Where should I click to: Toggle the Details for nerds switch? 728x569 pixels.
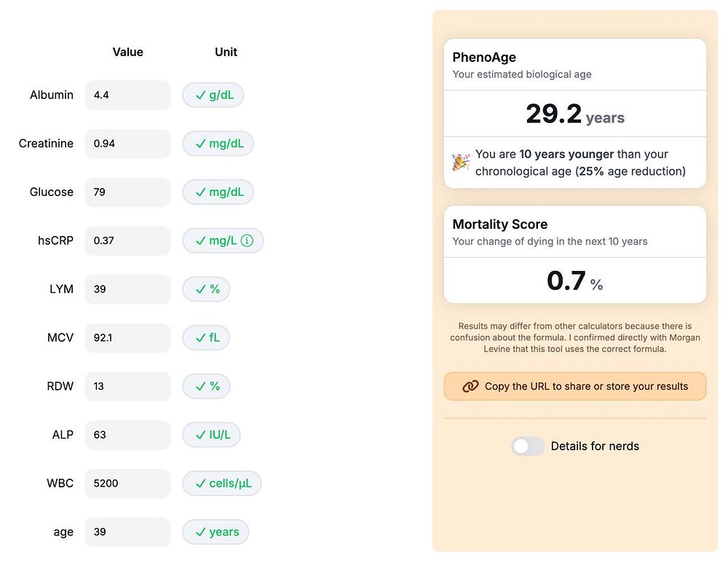[x=528, y=447]
